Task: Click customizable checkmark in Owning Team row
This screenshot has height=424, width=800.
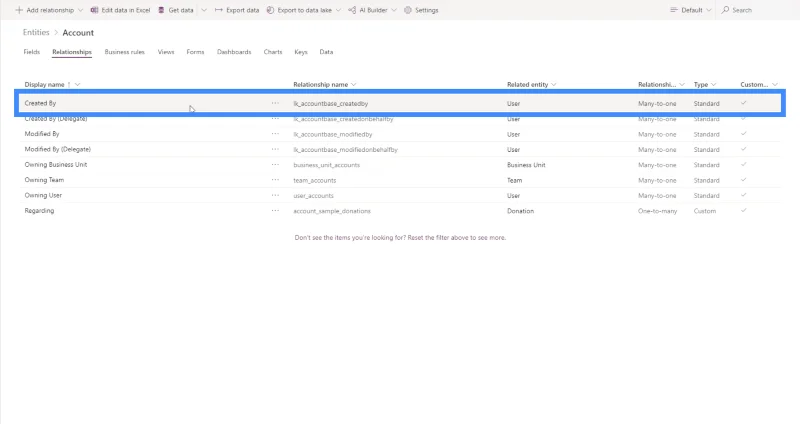Action: tap(744, 180)
